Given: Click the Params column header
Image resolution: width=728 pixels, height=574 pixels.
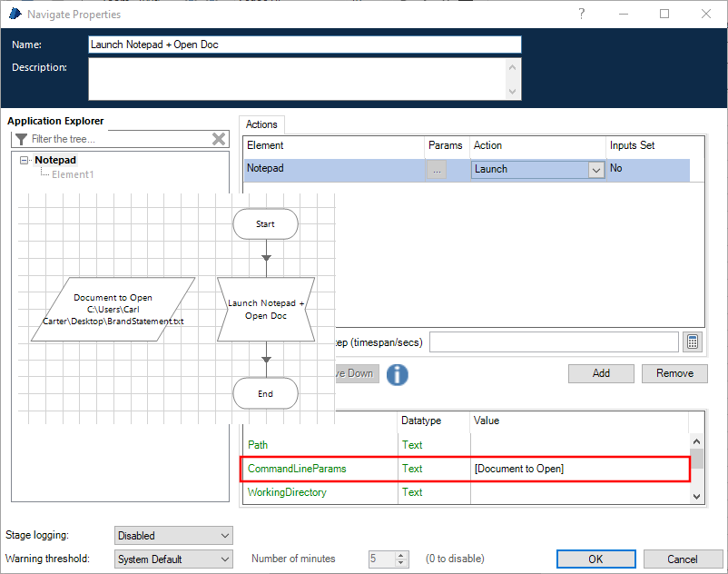Looking at the screenshot, I should click(446, 145).
